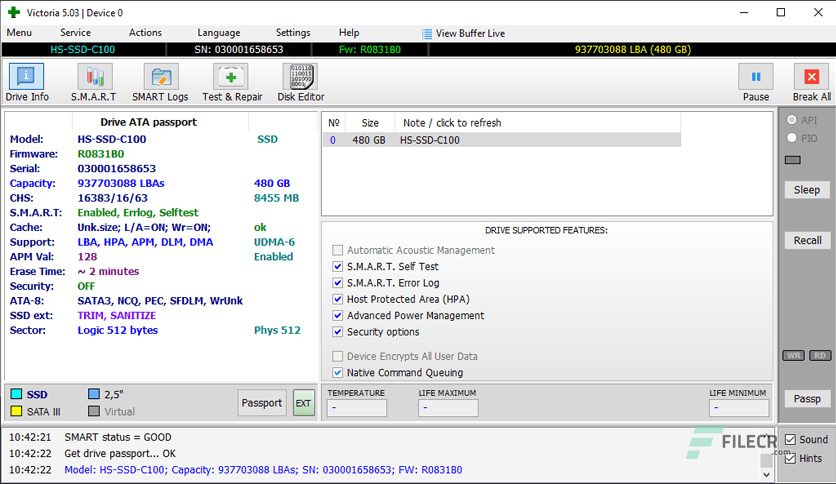
Task: Pause the current operation
Action: pos(755,83)
